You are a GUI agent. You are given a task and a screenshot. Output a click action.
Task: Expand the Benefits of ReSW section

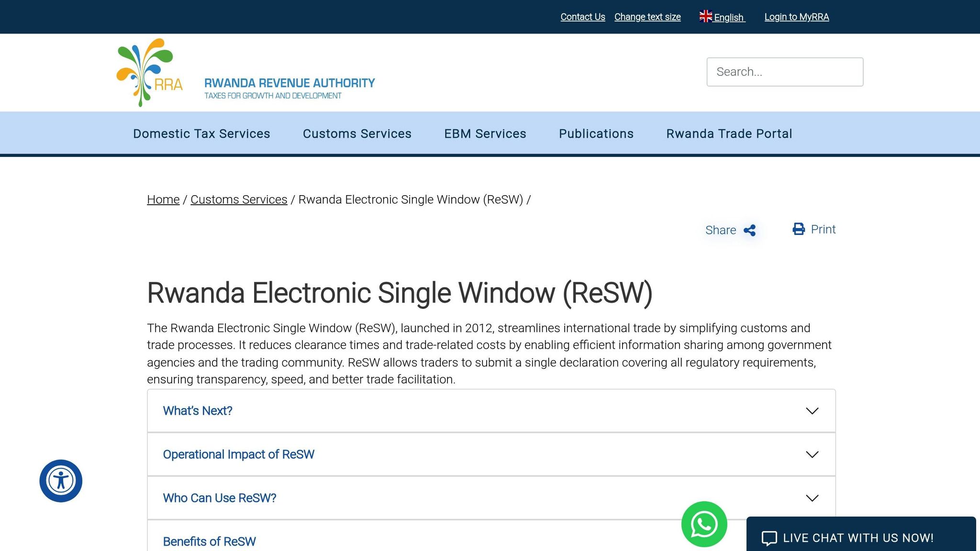tap(210, 541)
